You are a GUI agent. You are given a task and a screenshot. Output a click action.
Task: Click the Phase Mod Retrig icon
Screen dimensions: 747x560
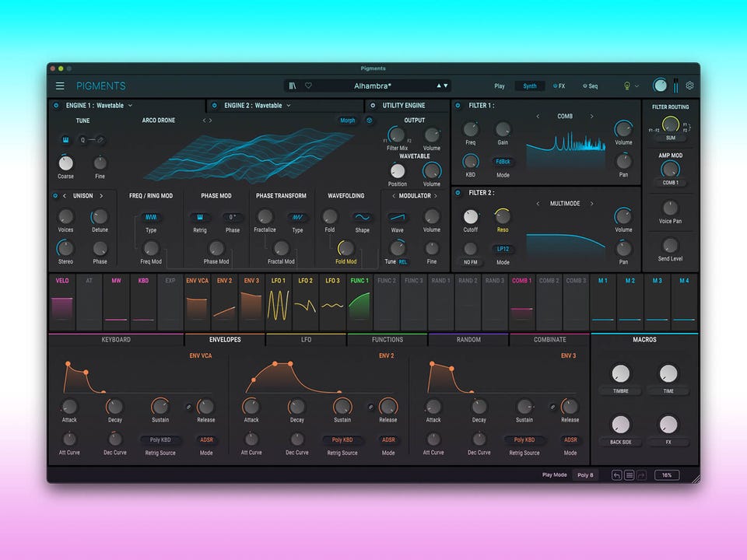click(200, 217)
